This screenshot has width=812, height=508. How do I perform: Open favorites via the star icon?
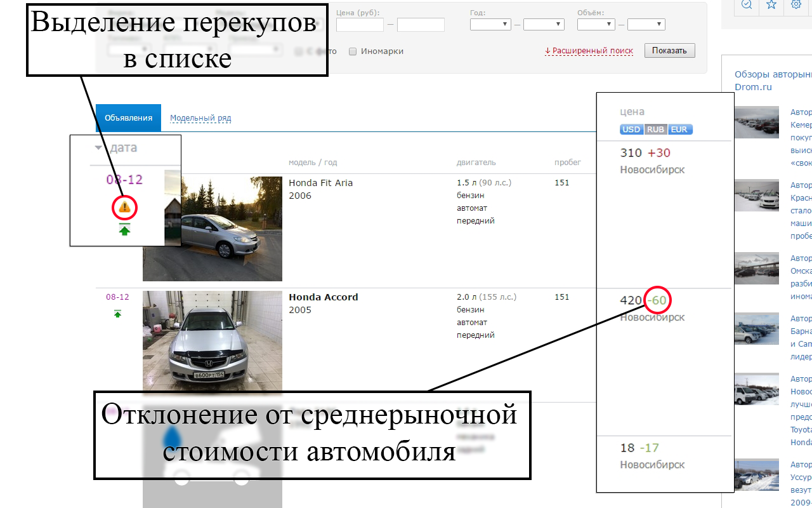click(771, 4)
